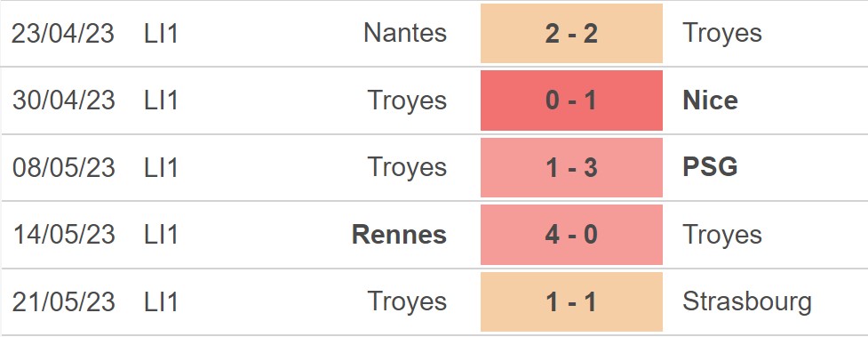Open the 2 - 2 Nantes vs Troyes score
Viewport: 868px width, 337px height.
571,33
